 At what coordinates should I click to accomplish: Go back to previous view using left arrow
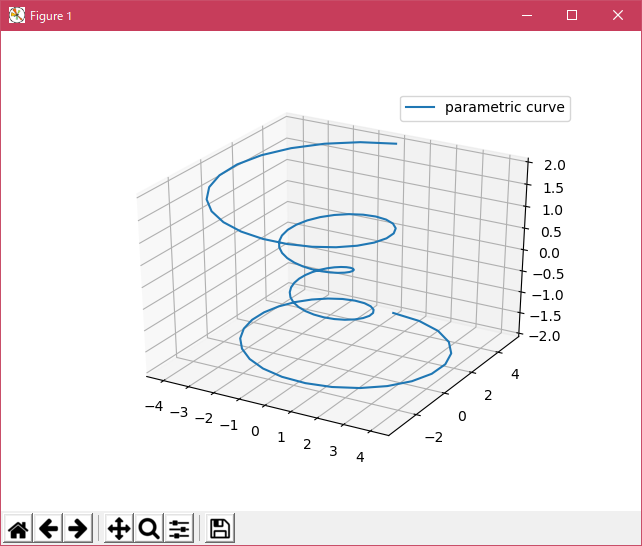(48, 528)
